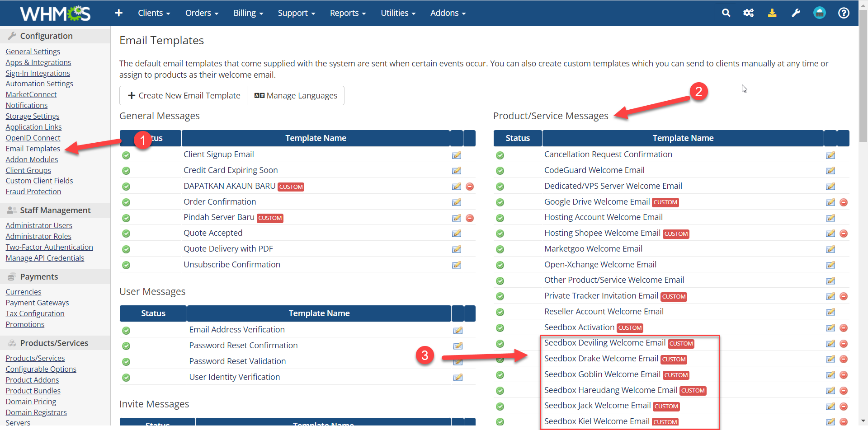868x430 pixels.
Task: Open Two-Factor Authentication link
Action: (x=49, y=247)
